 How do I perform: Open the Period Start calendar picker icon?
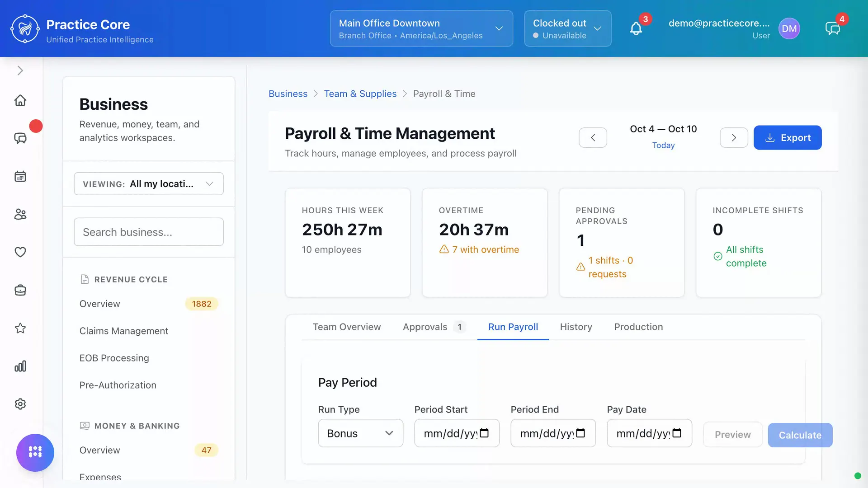tap(484, 433)
